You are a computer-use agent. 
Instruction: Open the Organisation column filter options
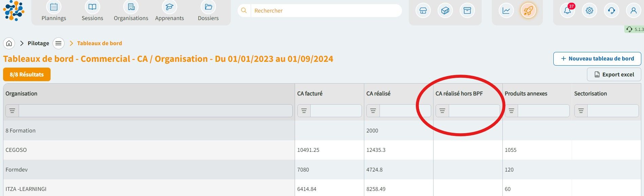point(12,111)
